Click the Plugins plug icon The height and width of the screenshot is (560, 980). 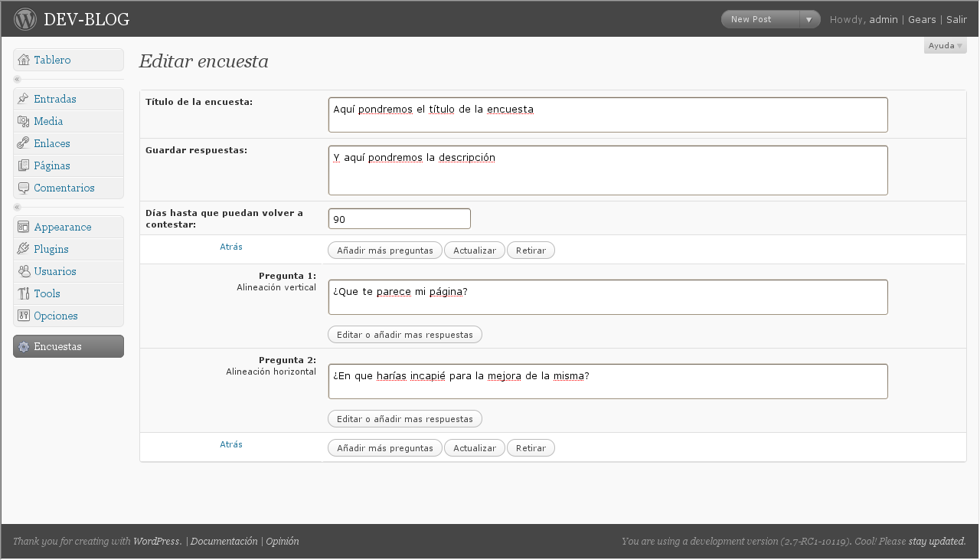(24, 249)
